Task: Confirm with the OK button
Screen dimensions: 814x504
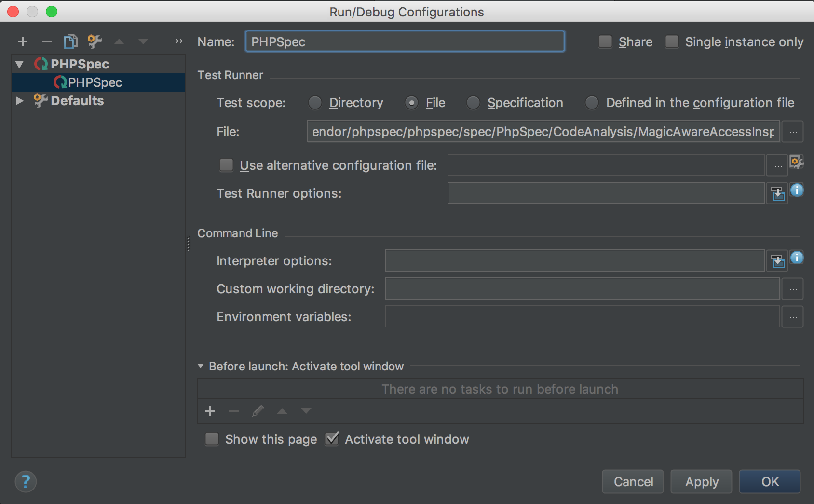Action: [x=770, y=481]
